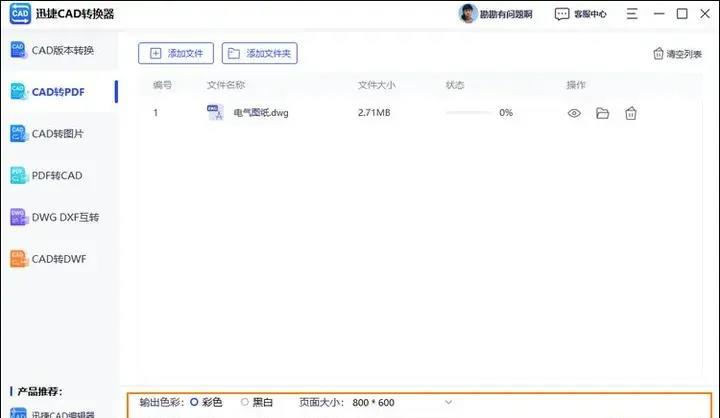The height and width of the screenshot is (418, 720).
Task: Click the DWG DXF互转 sidebar icon
Action: click(18, 217)
